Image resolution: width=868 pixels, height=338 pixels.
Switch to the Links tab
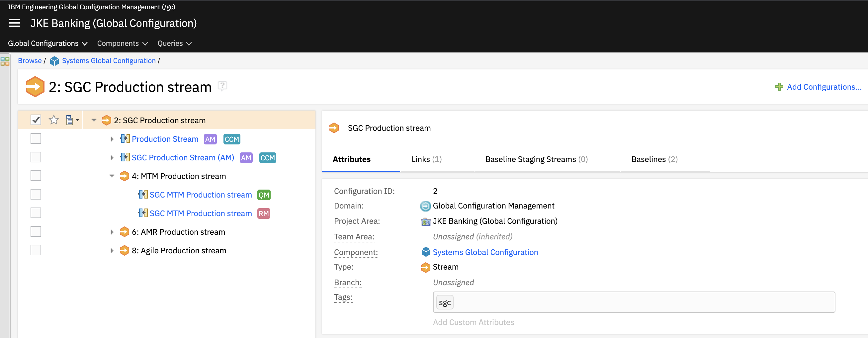pyautogui.click(x=426, y=159)
